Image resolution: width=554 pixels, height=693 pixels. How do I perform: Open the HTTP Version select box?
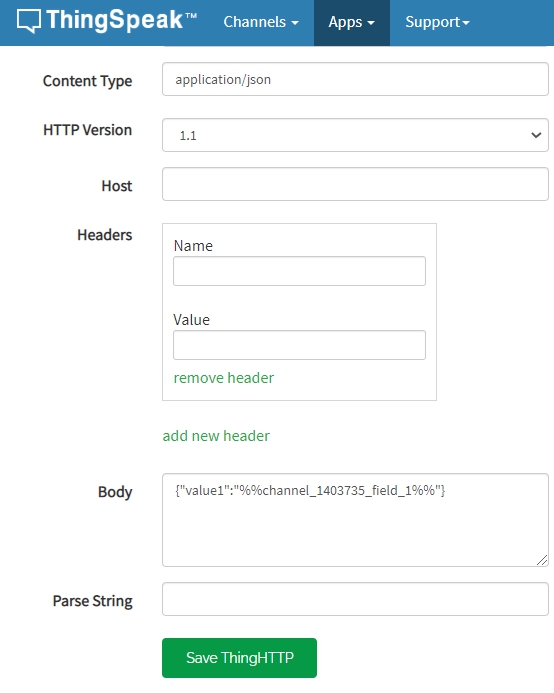coord(355,135)
